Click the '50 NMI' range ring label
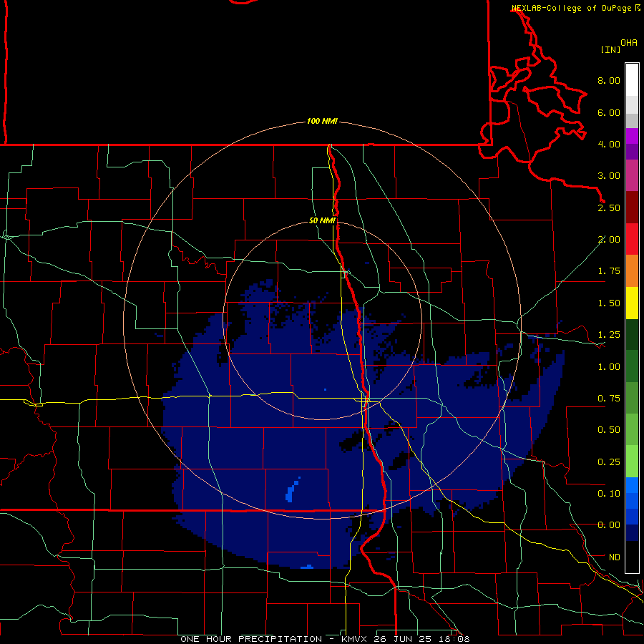644x644 pixels. (322, 220)
